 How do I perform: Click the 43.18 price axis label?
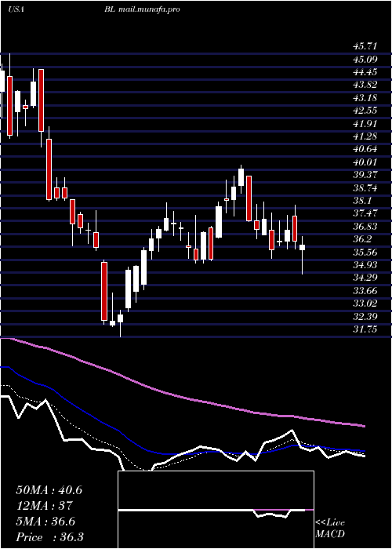pyautogui.click(x=365, y=98)
